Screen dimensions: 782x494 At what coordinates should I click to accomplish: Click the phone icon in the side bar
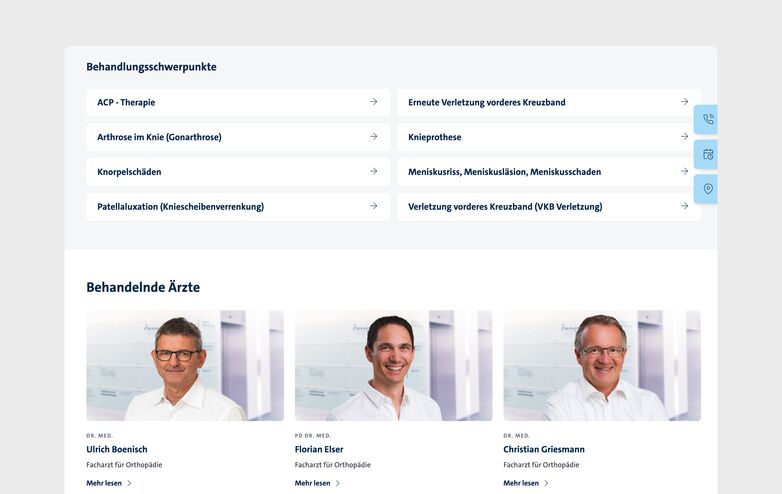click(708, 120)
